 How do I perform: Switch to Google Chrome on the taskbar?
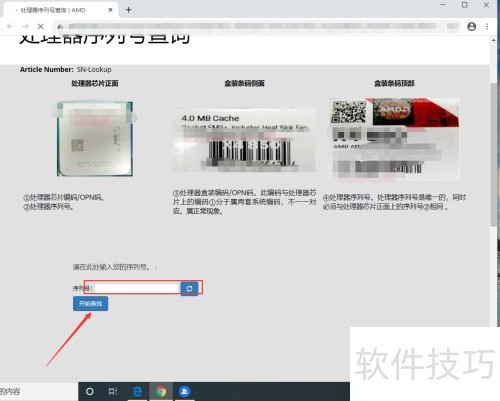pyautogui.click(x=161, y=391)
